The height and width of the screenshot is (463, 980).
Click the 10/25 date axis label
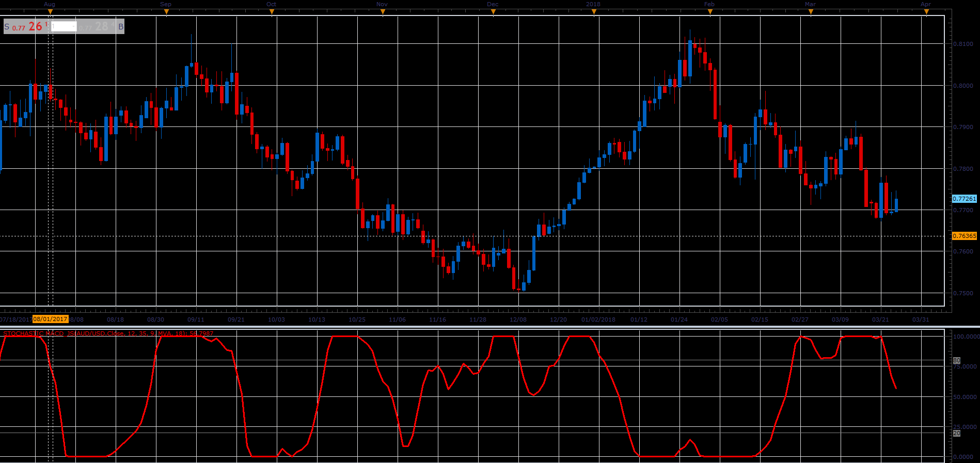click(x=357, y=320)
